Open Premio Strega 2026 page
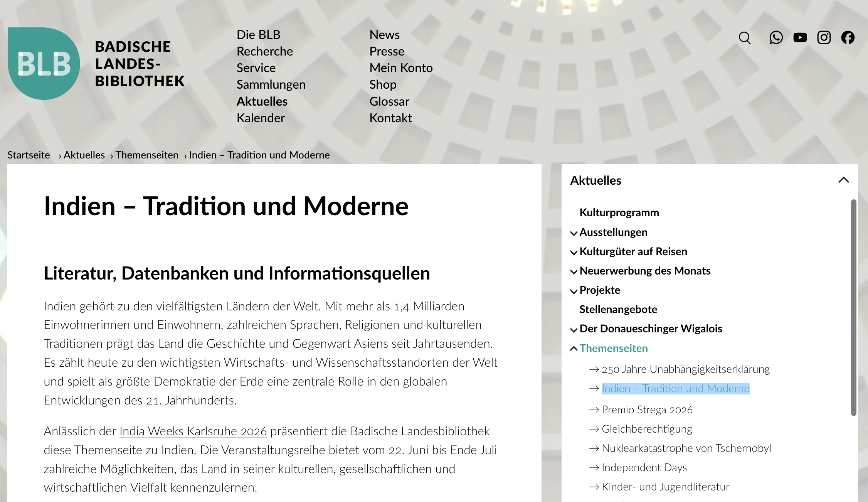868x502 pixels. tap(647, 409)
